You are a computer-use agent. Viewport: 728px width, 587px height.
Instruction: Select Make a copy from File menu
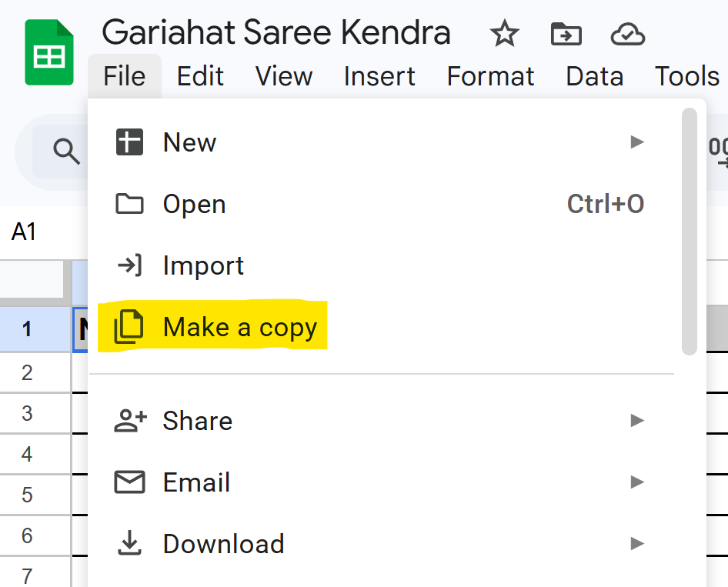[239, 328]
